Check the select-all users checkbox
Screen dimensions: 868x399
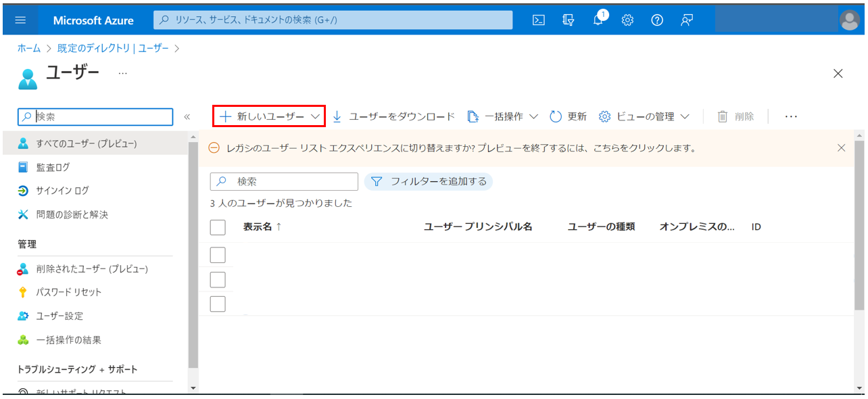[217, 227]
